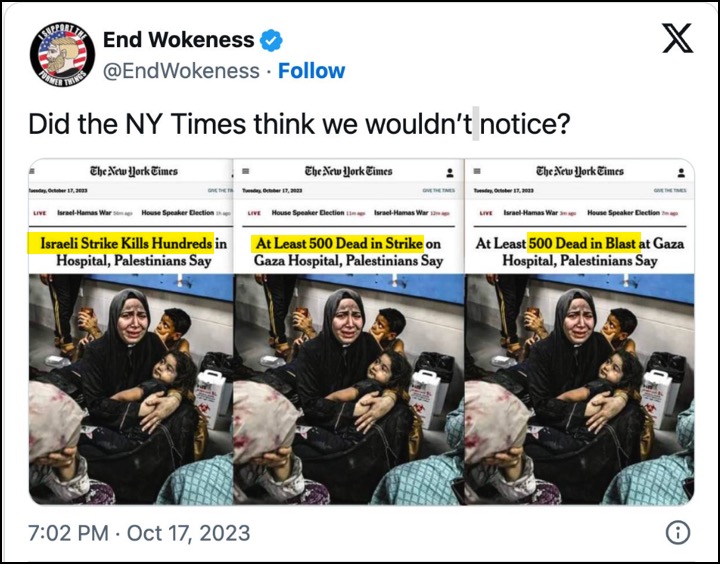
Task: Open the 7:02 PM Oct 17, 2023 timestamp
Action: [x=139, y=533]
